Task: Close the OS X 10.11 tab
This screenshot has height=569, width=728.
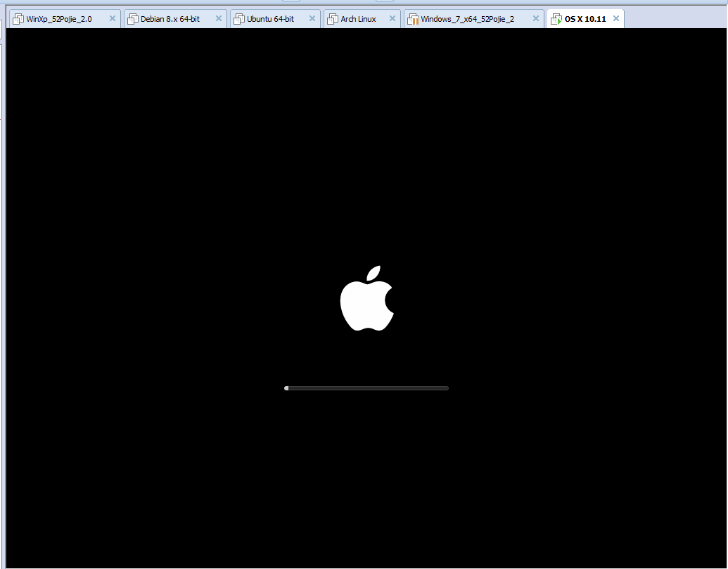Action: pyautogui.click(x=616, y=19)
